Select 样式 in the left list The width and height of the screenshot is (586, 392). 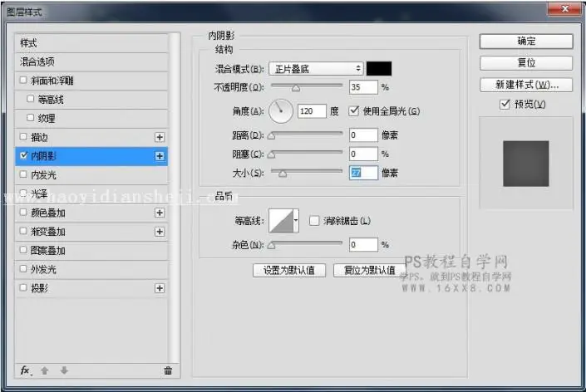click(91, 43)
